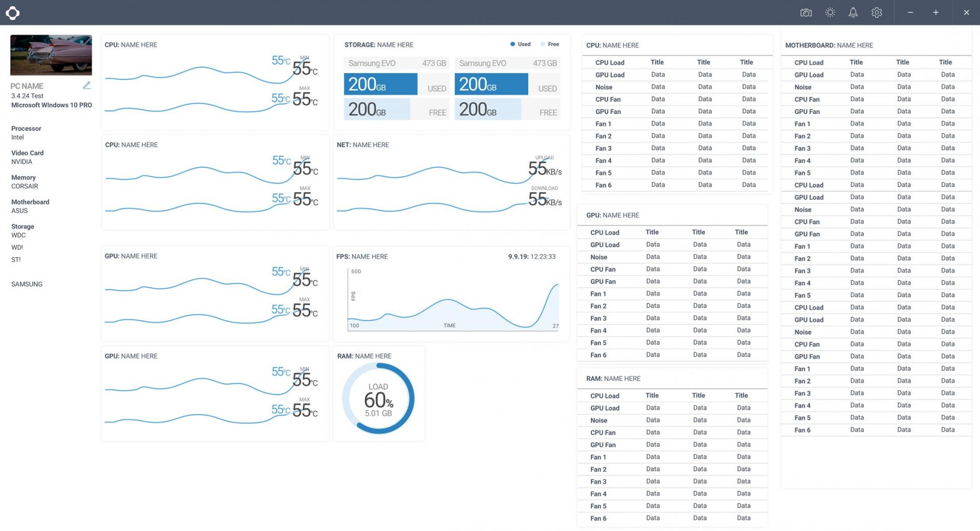Screen dimensions: 980x531
Task: Toggle the Used legend in Storage panel
Action: click(520, 44)
